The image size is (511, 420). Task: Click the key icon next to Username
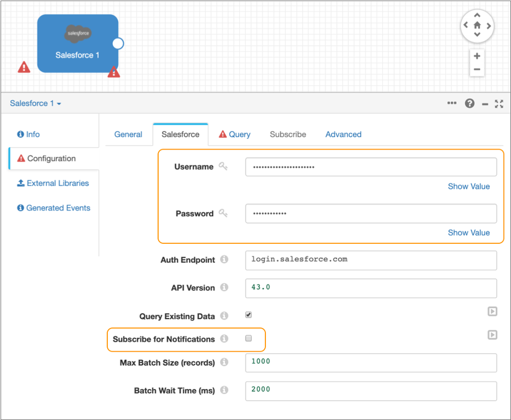(x=223, y=167)
